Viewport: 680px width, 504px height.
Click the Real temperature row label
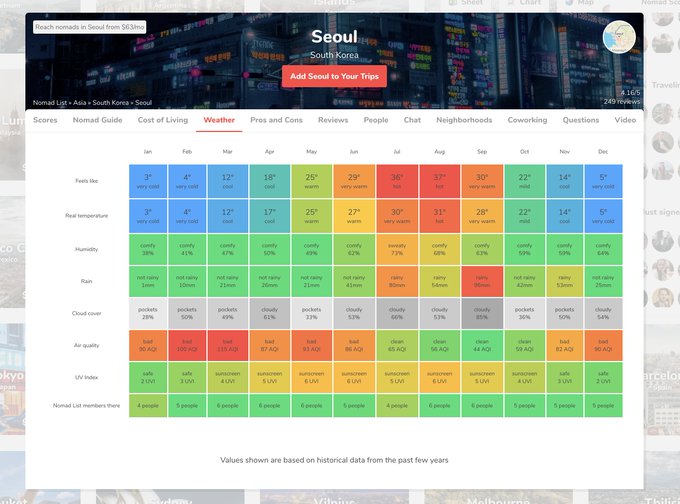click(x=87, y=216)
